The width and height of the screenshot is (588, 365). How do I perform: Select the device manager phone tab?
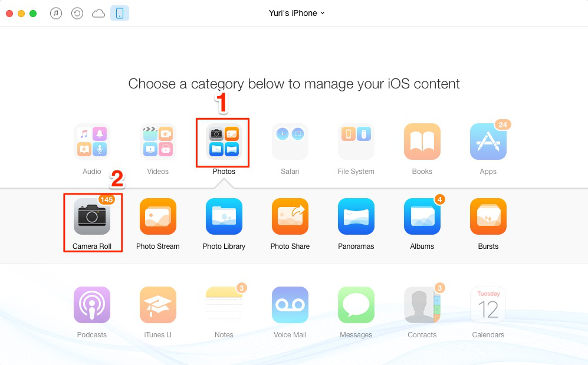[120, 13]
